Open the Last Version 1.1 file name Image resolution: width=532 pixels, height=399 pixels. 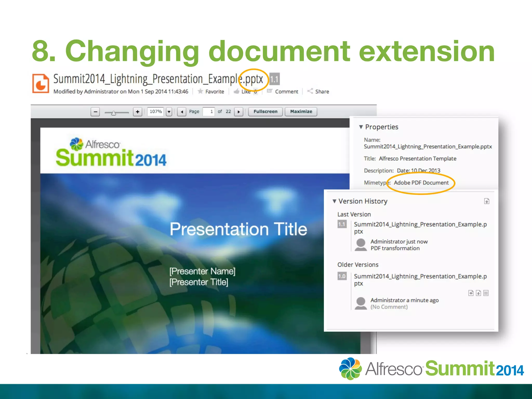pyautogui.click(x=420, y=228)
